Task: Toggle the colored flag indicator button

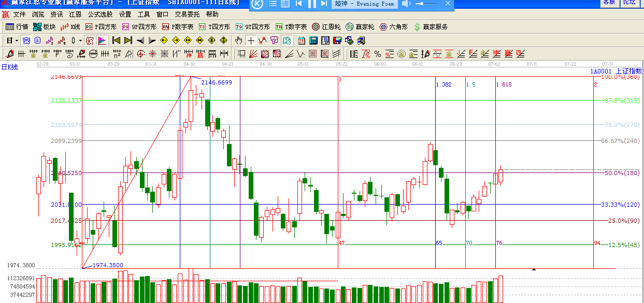Action: tap(102, 40)
